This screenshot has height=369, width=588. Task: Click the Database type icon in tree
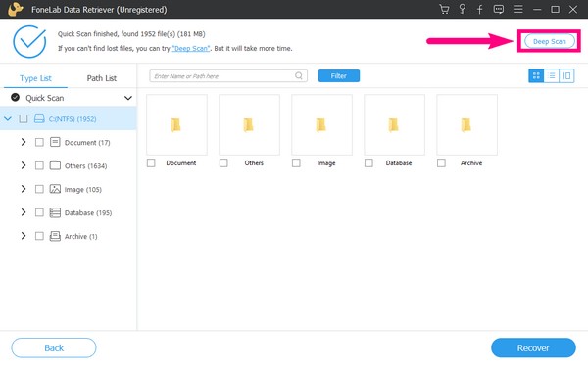click(55, 212)
